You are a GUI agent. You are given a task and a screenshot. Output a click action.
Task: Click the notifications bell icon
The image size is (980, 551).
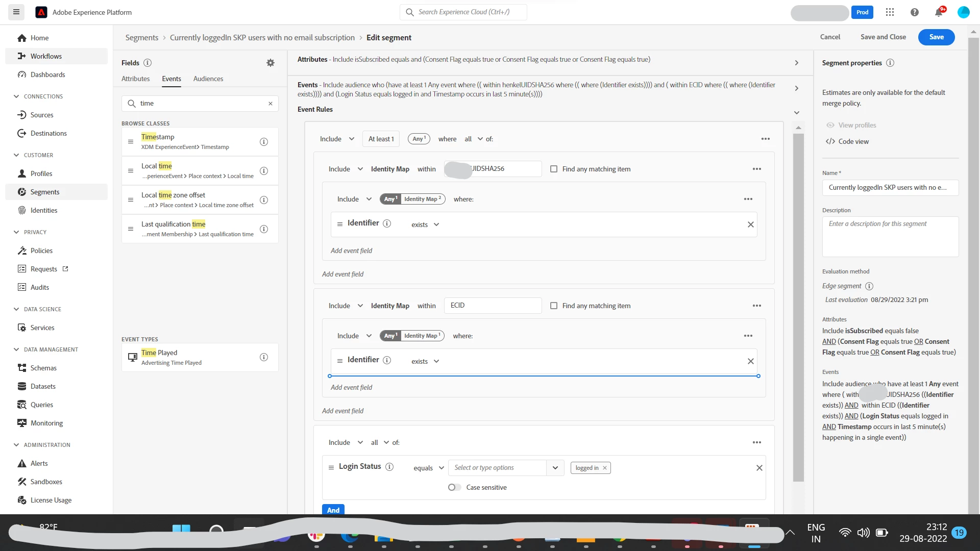click(x=938, y=12)
